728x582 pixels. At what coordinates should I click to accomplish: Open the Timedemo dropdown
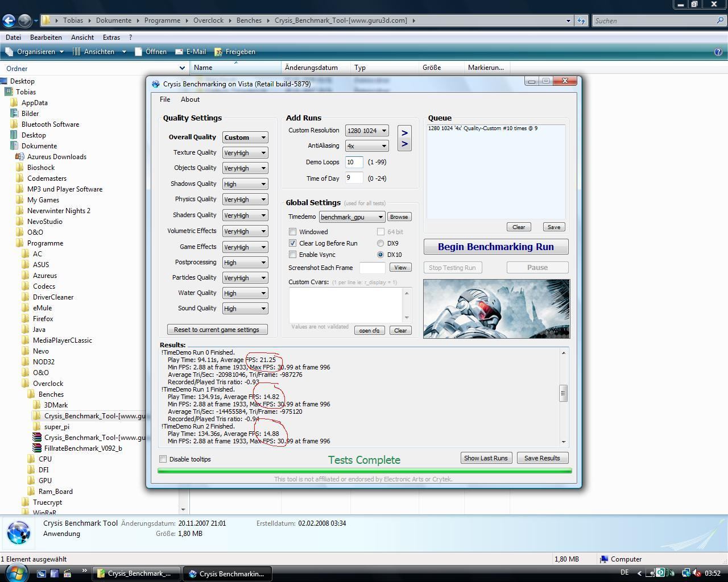click(351, 217)
